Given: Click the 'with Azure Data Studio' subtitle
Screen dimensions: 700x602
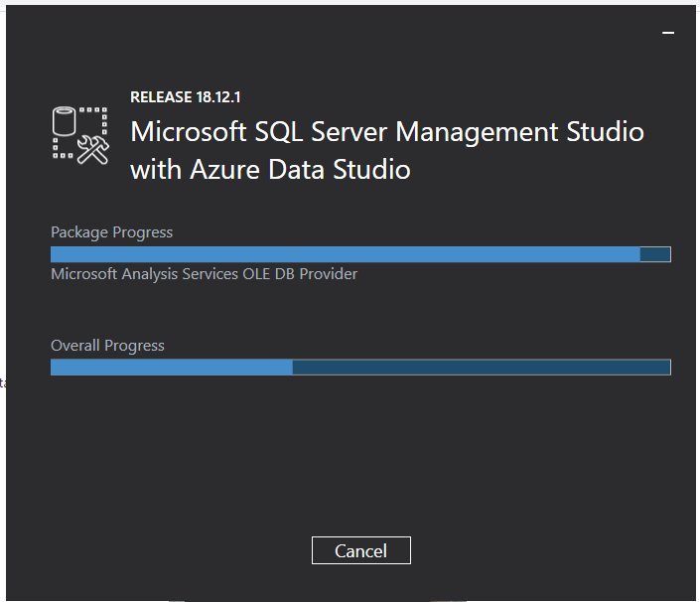Looking at the screenshot, I should (270, 170).
